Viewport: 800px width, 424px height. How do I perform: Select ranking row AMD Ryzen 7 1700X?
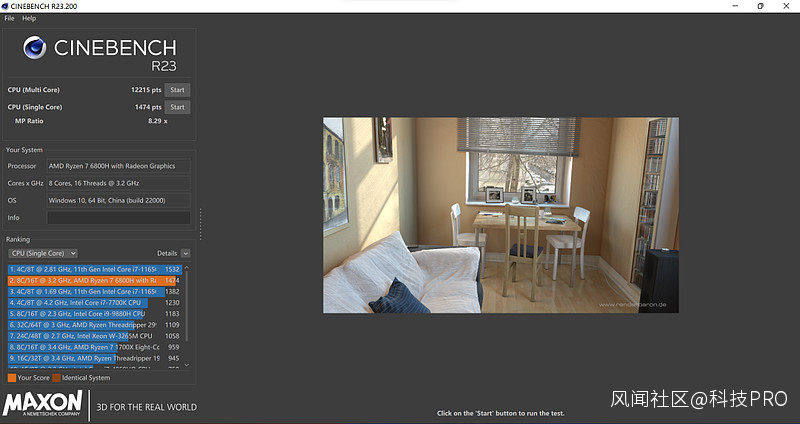(x=94, y=347)
